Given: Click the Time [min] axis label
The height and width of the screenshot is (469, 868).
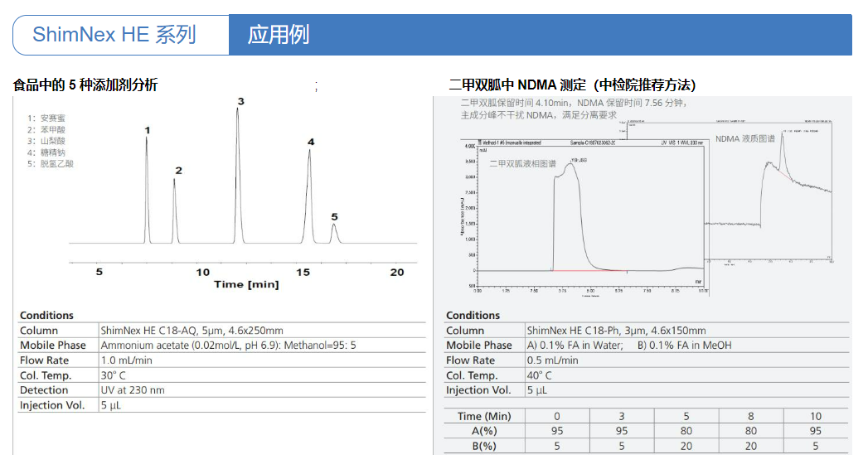Looking at the screenshot, I should coord(246,284).
